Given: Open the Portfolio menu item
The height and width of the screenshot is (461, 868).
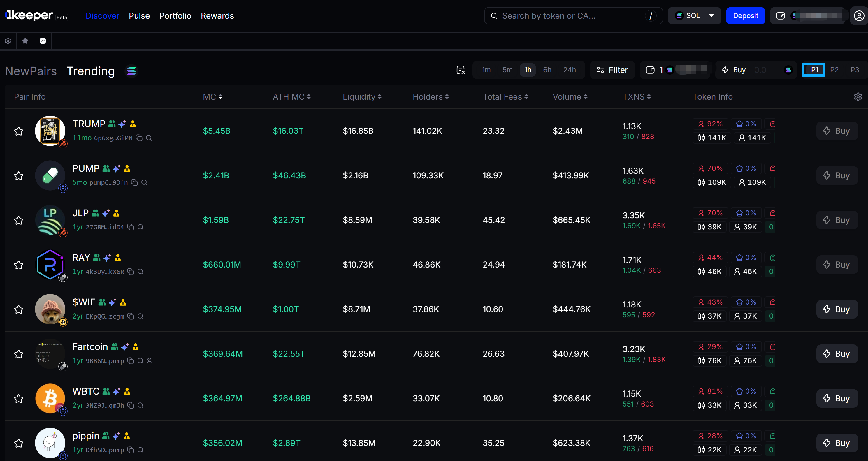Looking at the screenshot, I should (175, 16).
